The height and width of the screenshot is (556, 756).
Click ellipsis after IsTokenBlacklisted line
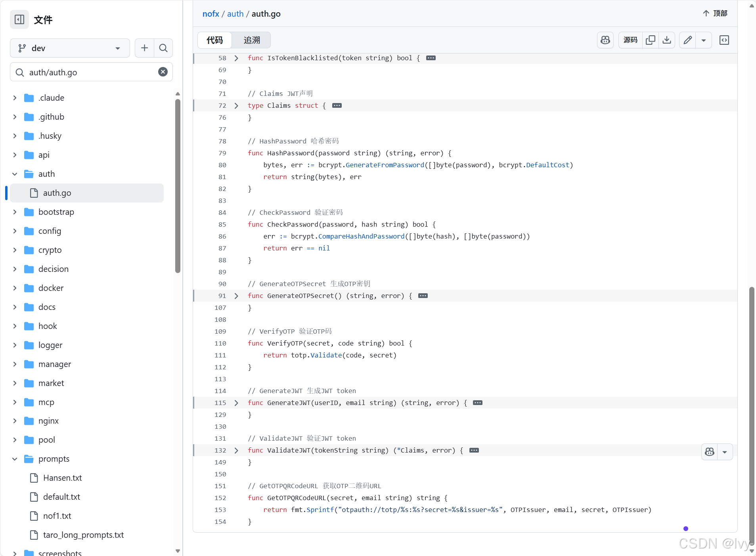coord(431,58)
